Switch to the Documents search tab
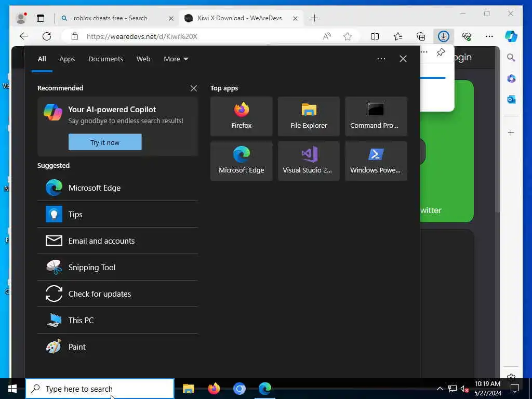This screenshot has height=399, width=532. [105, 59]
